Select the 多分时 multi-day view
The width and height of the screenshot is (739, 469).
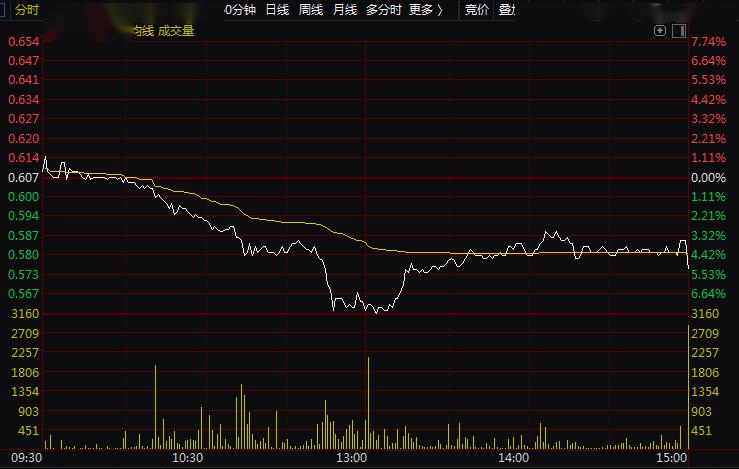coord(383,10)
